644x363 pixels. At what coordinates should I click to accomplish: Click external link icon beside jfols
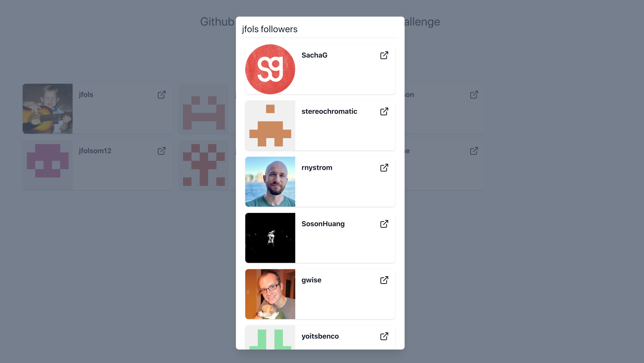(x=161, y=95)
